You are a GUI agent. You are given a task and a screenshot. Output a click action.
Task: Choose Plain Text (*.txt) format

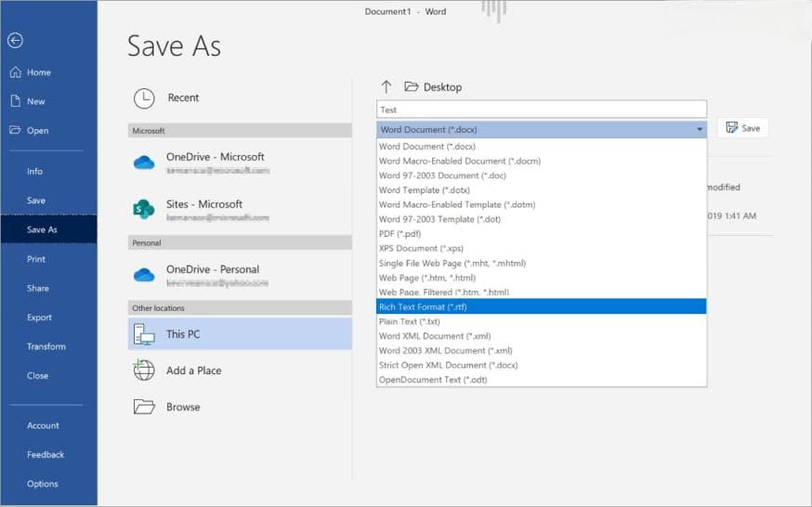pyautogui.click(x=542, y=321)
